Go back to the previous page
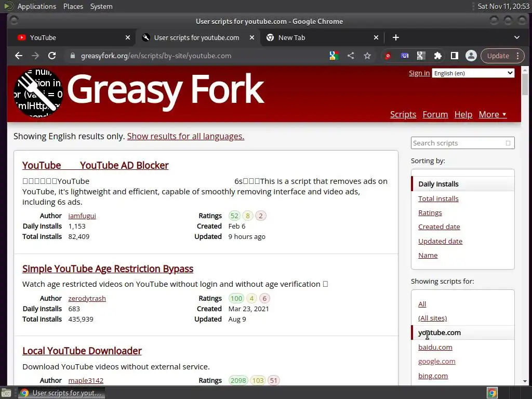 click(x=19, y=56)
